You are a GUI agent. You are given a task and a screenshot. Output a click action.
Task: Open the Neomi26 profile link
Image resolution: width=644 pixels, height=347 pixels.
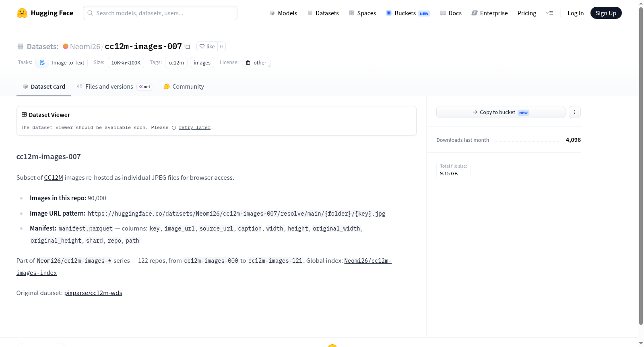pos(85,46)
